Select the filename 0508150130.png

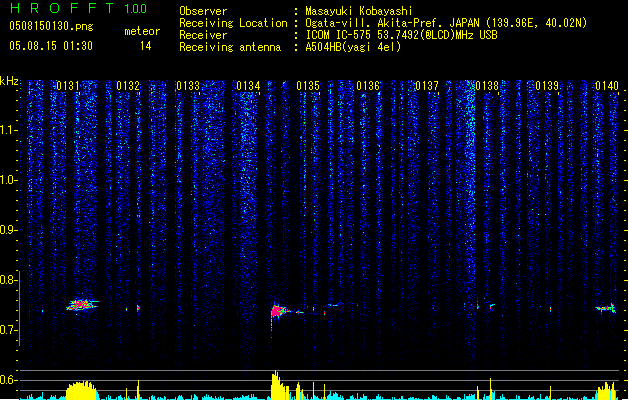point(51,26)
